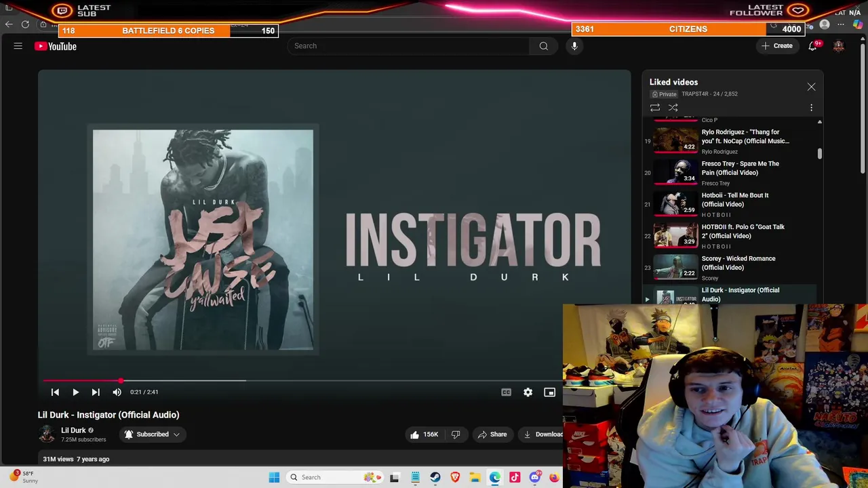Toggle like on the video (156K)
Viewport: 868px width, 488px height.
tap(424, 434)
